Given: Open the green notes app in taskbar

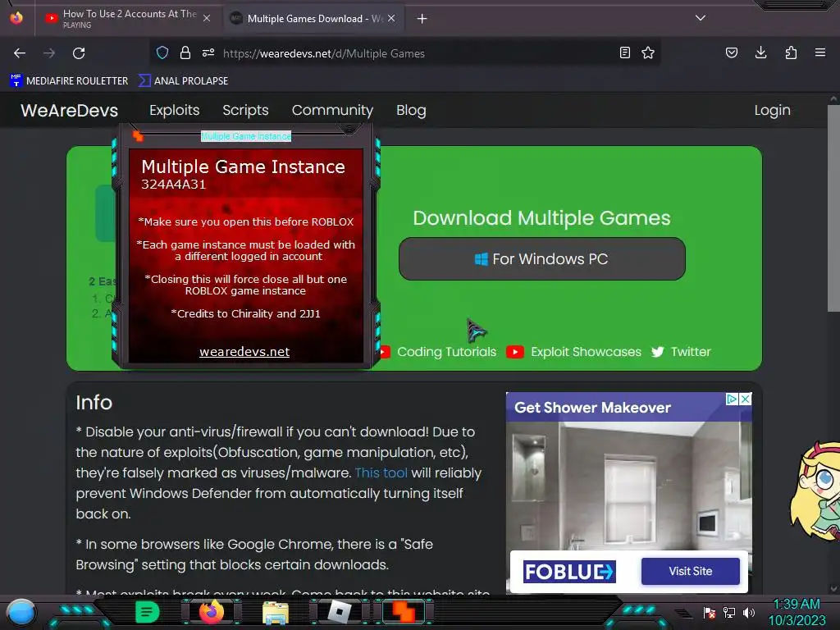Looking at the screenshot, I should [148, 612].
